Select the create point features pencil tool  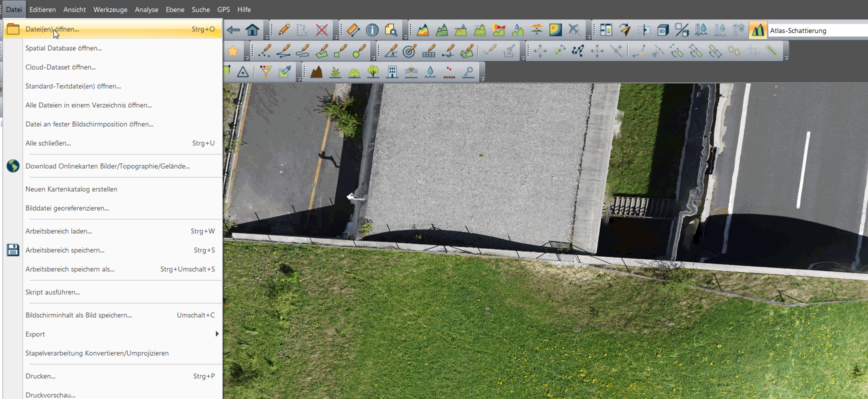pyautogui.click(x=265, y=51)
